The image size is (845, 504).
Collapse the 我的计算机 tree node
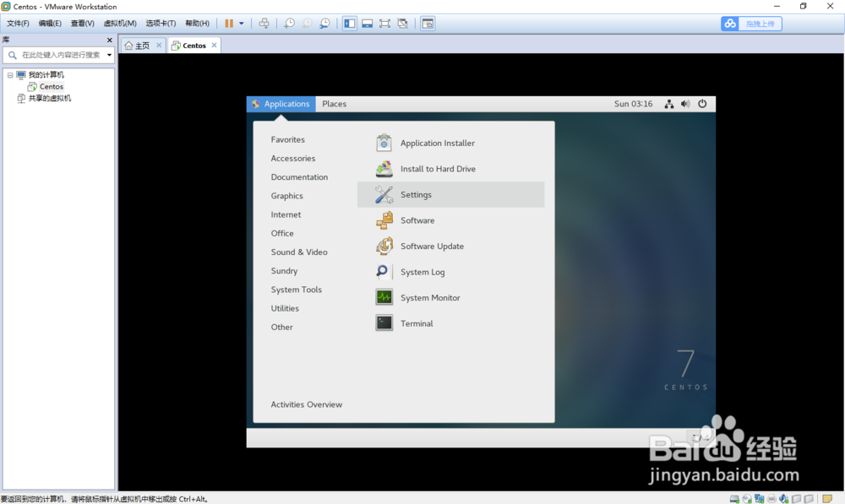tap(9, 75)
